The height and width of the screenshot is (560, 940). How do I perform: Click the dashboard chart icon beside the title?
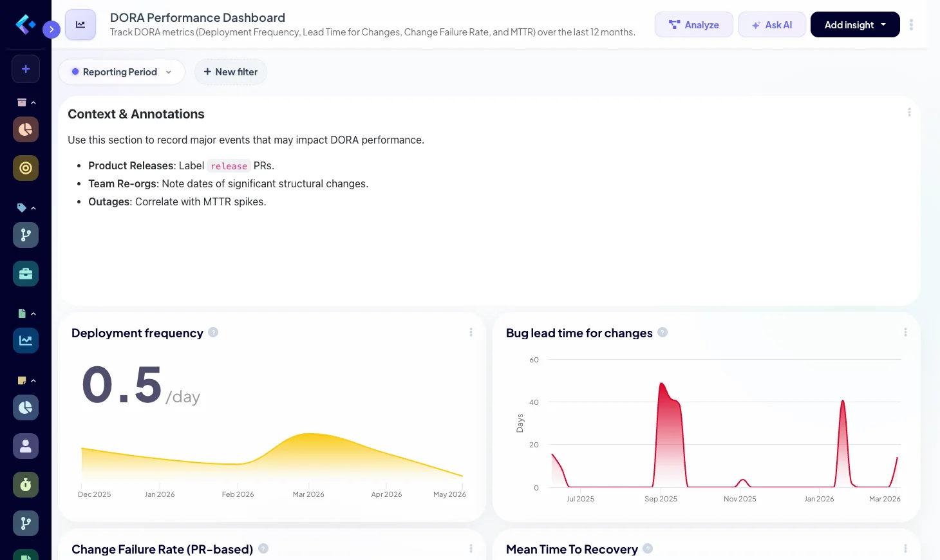tap(80, 24)
